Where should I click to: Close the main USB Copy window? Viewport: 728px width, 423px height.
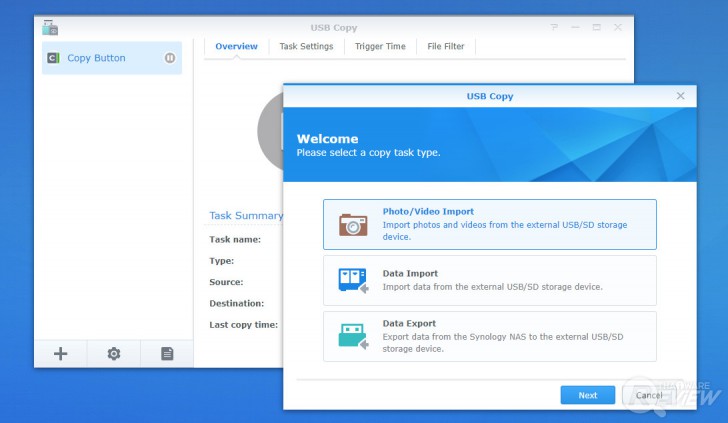click(618, 27)
